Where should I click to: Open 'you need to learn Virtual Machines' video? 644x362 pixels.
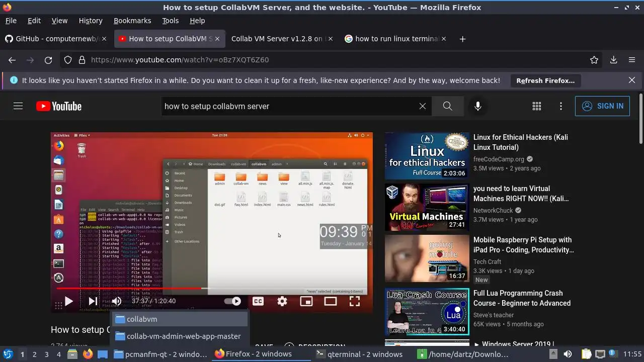[521, 194]
